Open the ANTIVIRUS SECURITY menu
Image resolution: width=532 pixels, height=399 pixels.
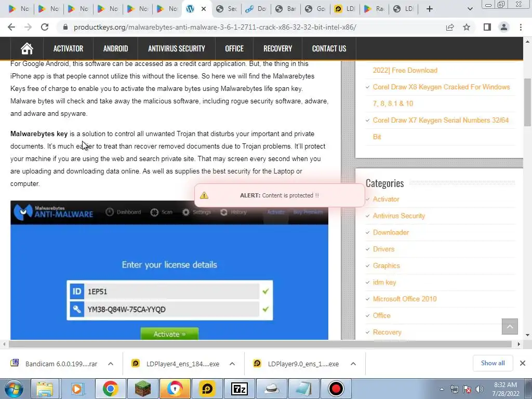click(177, 48)
